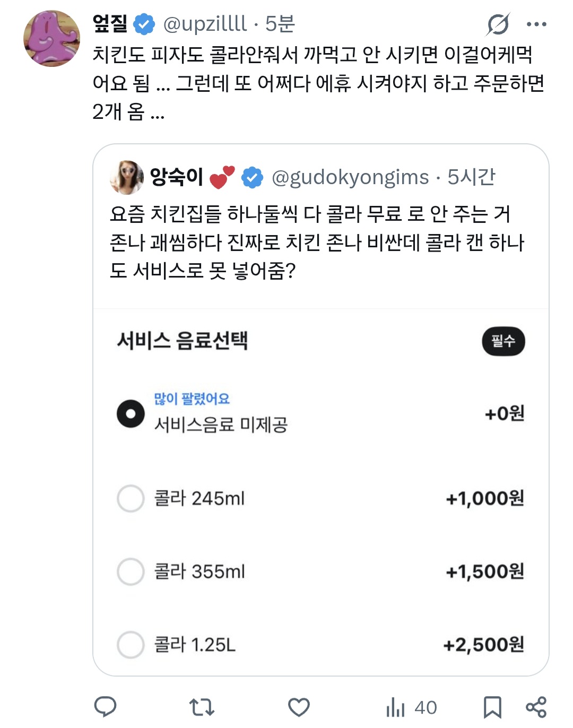Open quoted tweet text about 치킨집 콜라

tap(316, 242)
